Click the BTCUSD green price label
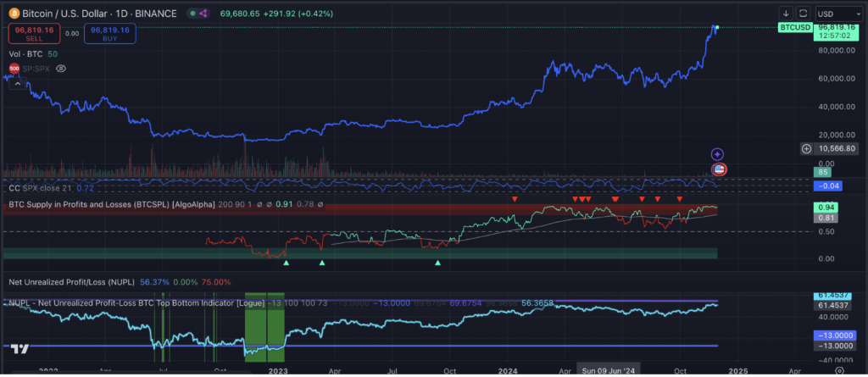This screenshot has height=377, width=868. [794, 28]
